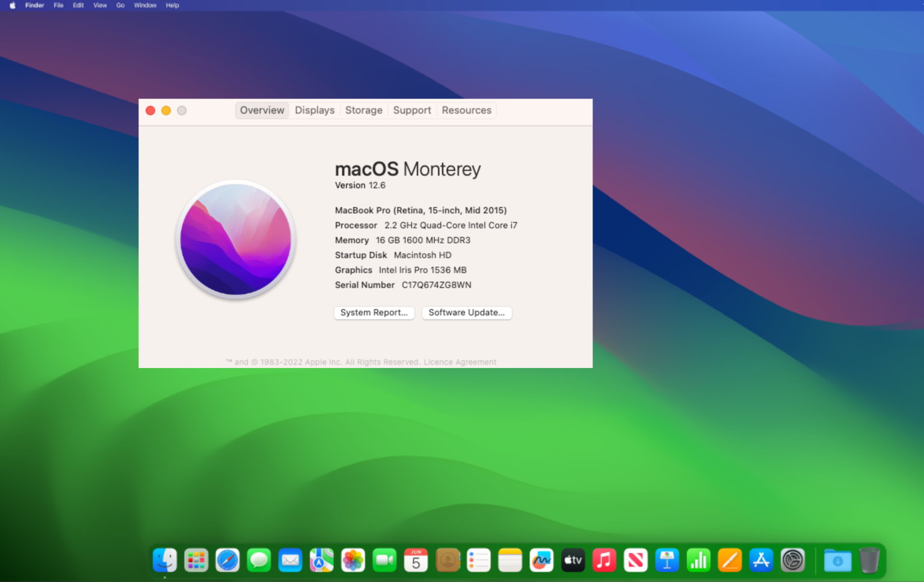Launch Messages from the Dock
This screenshot has height=582, width=924.
click(x=259, y=560)
